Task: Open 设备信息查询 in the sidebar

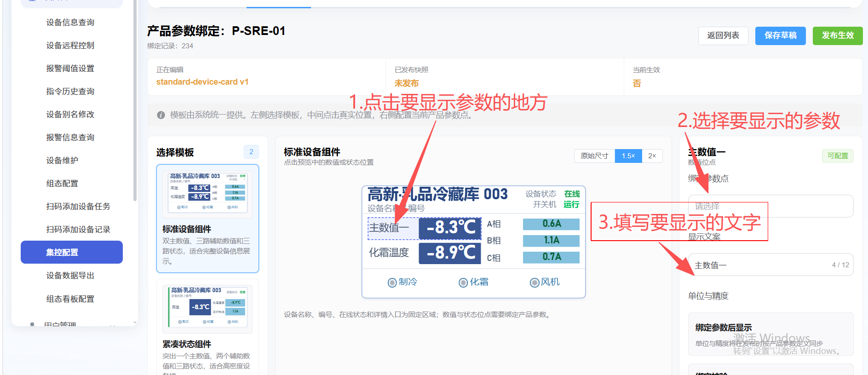Action: point(70,23)
